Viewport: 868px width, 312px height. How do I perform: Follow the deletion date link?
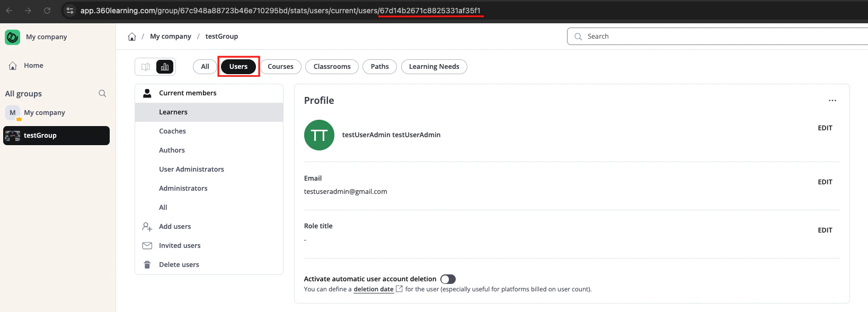click(x=374, y=289)
